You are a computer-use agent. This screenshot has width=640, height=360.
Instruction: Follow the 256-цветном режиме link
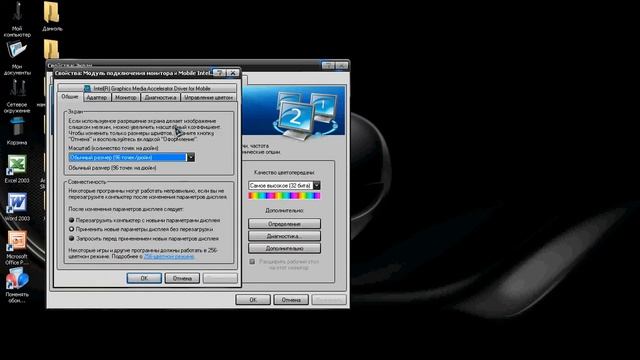point(169,256)
